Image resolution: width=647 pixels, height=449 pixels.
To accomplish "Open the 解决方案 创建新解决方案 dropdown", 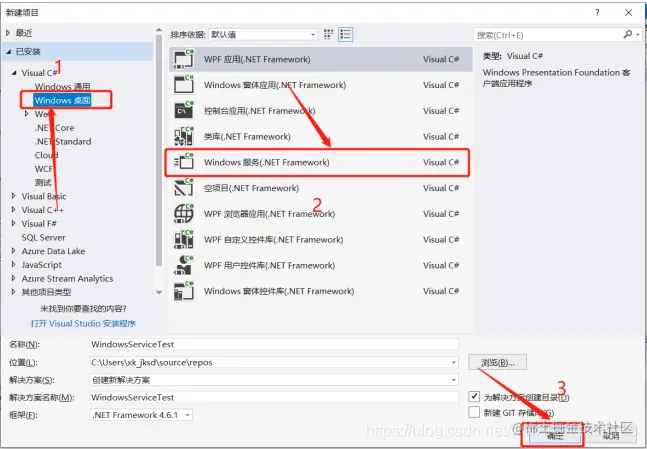I will click(x=453, y=380).
